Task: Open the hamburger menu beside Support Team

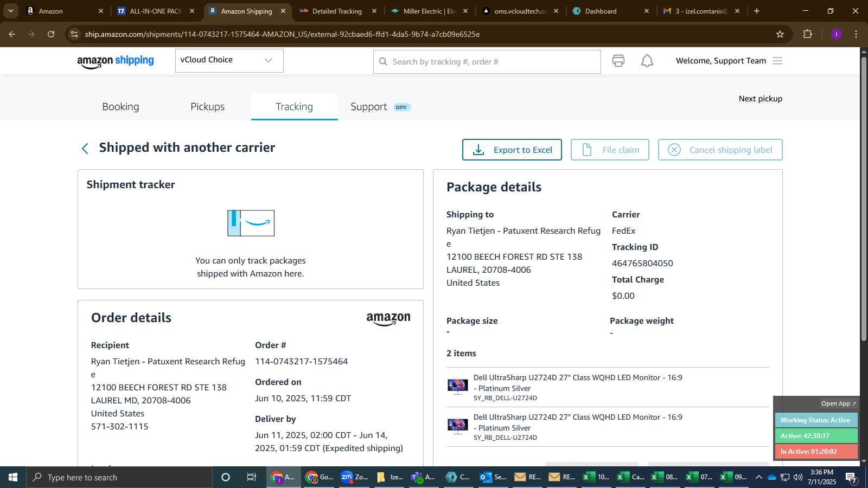Action: [777, 61]
